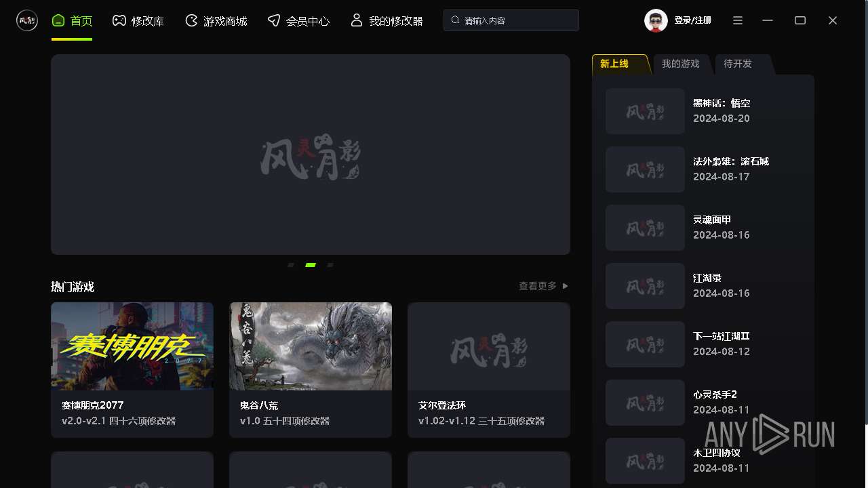Image resolution: width=868 pixels, height=488 pixels.
Task: Close the application window
Action: [833, 20]
